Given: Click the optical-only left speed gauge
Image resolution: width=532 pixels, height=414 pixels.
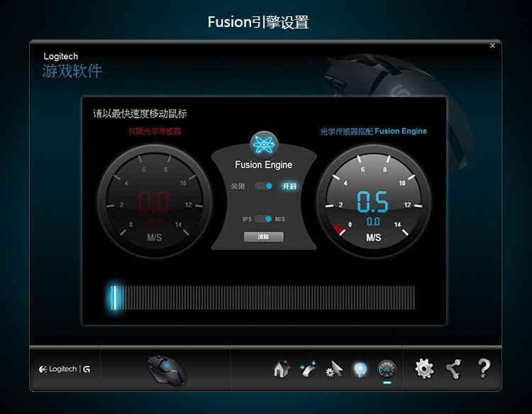Looking at the screenshot, I should (155, 200).
